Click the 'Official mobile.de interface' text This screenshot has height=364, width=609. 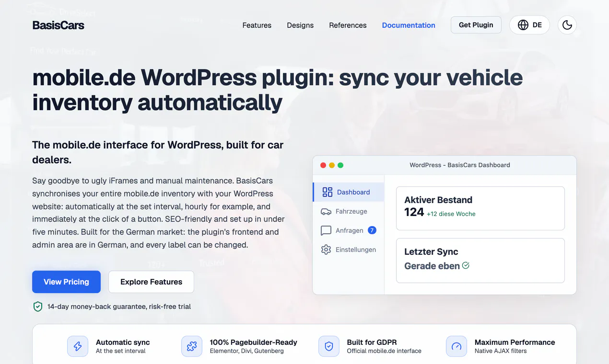[384, 351]
